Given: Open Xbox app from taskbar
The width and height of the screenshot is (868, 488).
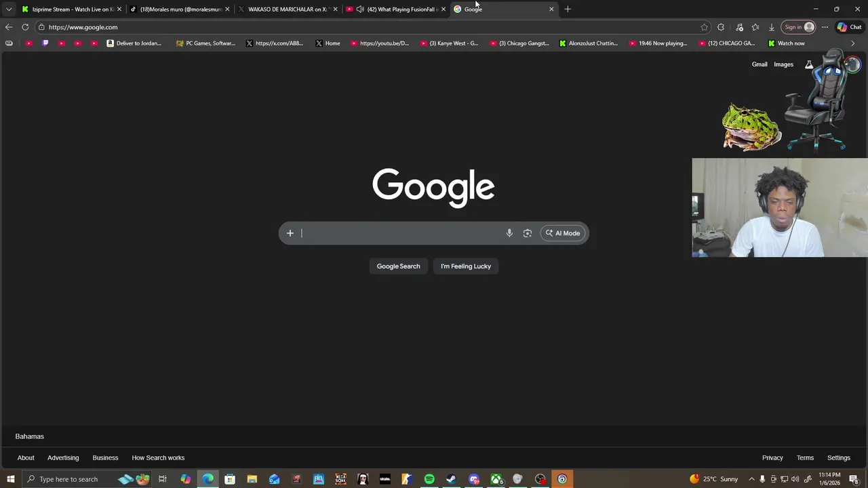Looking at the screenshot, I should [496, 479].
